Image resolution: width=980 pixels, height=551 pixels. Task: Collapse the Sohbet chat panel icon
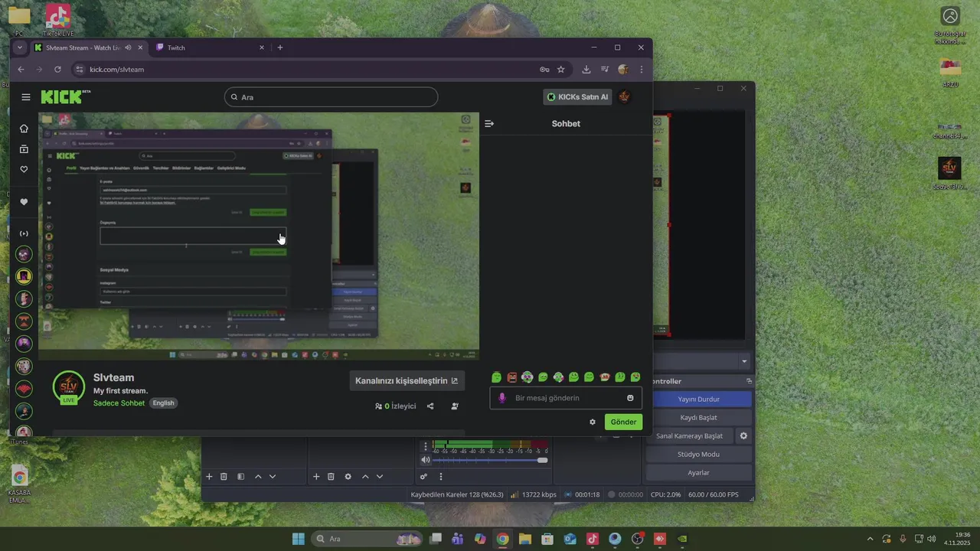(x=489, y=123)
